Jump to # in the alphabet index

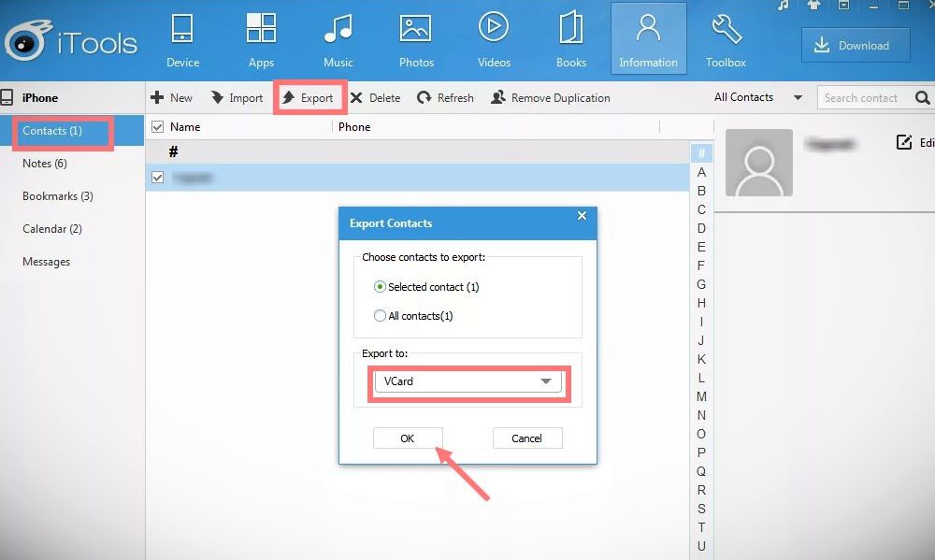701,153
